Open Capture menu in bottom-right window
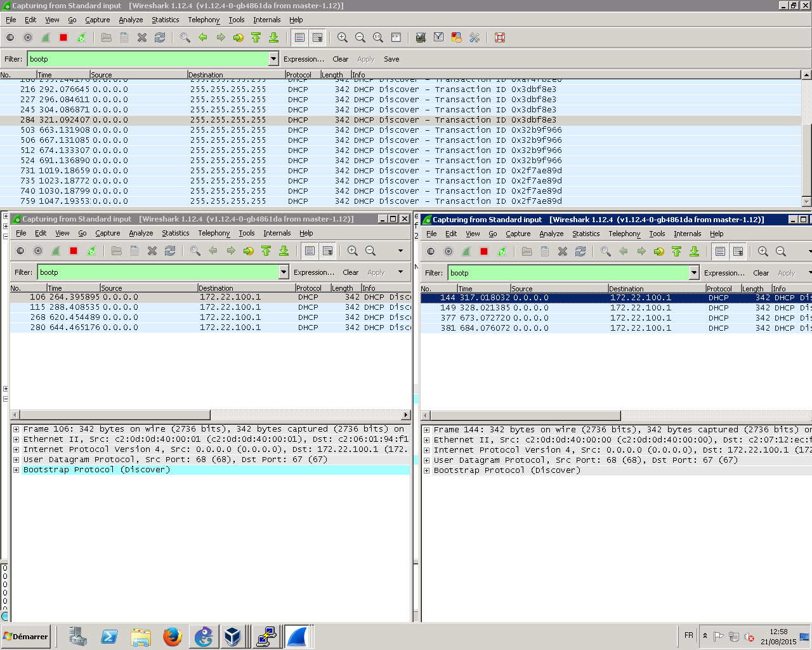Viewport: 812px width, 650px height. [x=518, y=234]
